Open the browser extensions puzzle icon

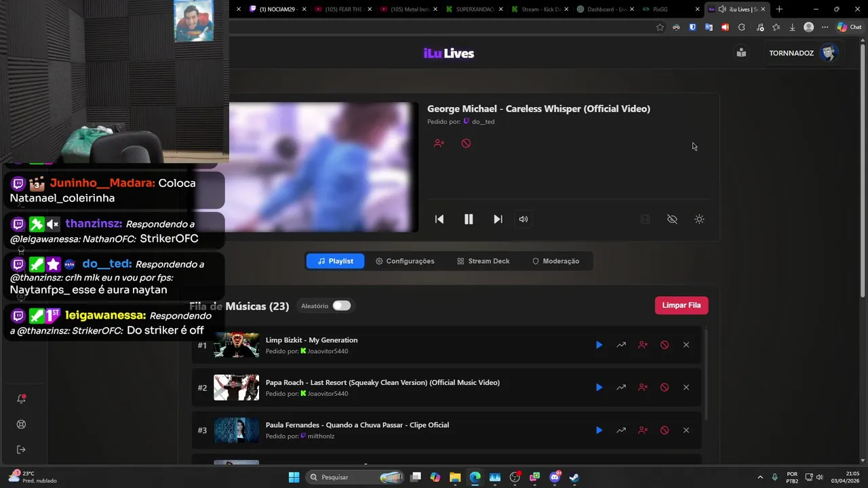coord(741,27)
